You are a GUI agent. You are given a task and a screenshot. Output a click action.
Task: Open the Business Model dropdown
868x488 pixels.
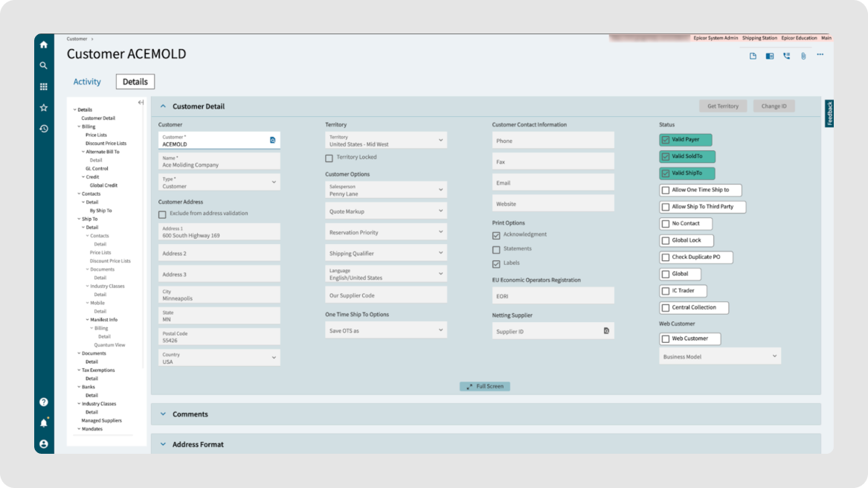[776, 356]
